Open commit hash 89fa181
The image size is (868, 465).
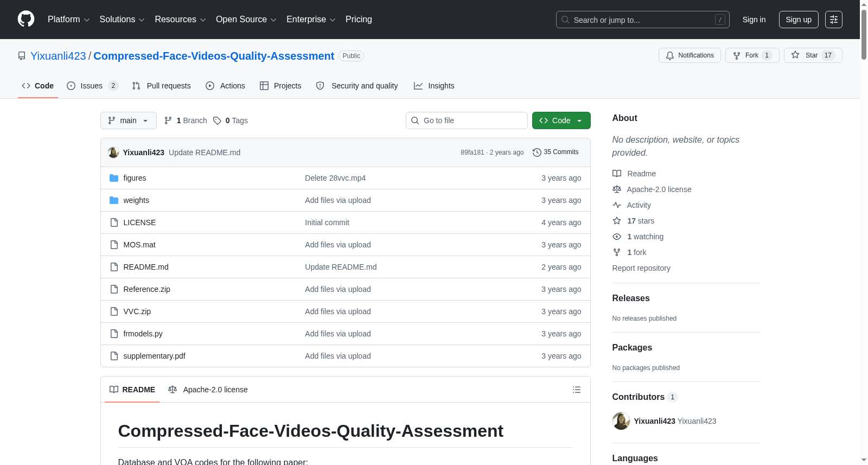(x=473, y=152)
